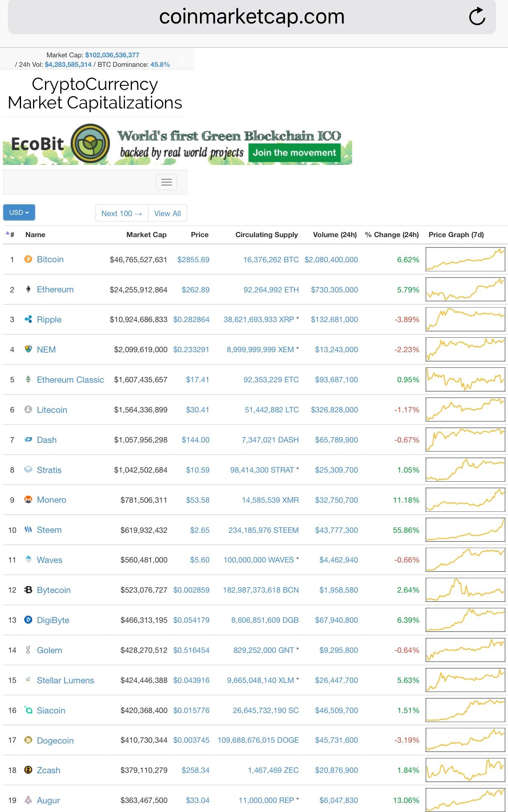The width and height of the screenshot is (508, 812).
Task: Click Monero volume $32,750,700
Action: point(336,500)
